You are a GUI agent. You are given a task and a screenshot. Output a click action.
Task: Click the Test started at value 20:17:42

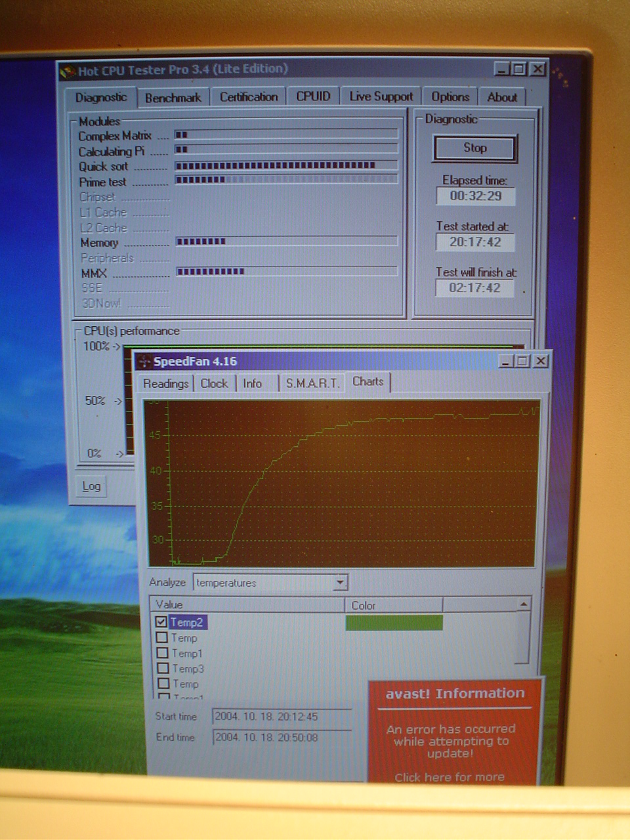pos(475,241)
